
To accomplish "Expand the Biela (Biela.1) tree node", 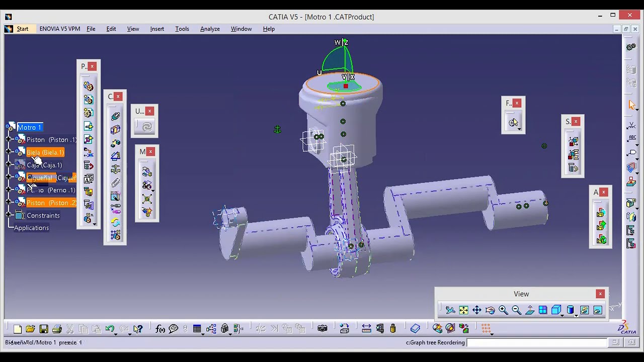I will pyautogui.click(x=9, y=152).
